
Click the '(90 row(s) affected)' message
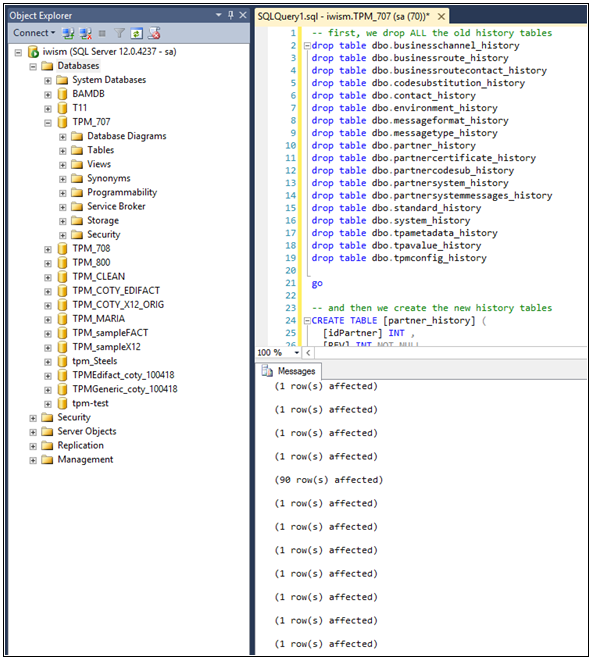[x=328, y=480]
